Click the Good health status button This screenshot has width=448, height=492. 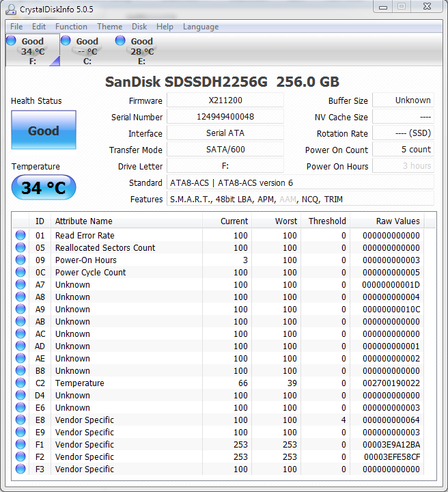click(x=44, y=131)
